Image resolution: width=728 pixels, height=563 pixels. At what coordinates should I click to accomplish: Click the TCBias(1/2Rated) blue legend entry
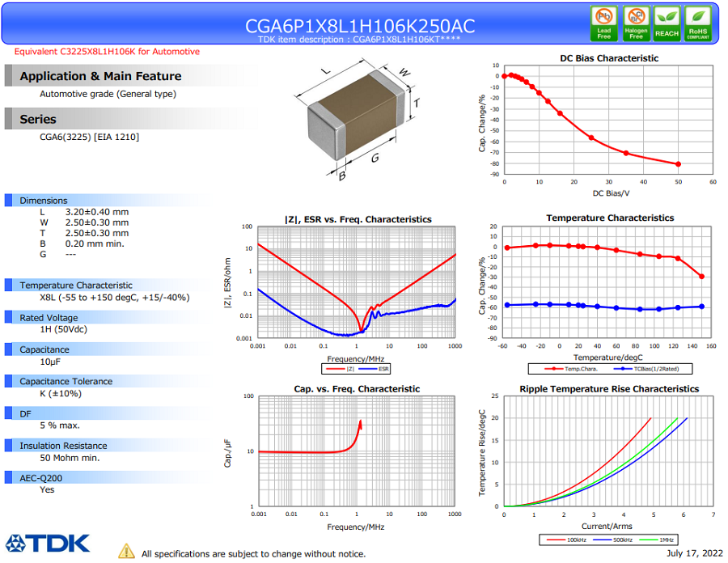pos(646,369)
